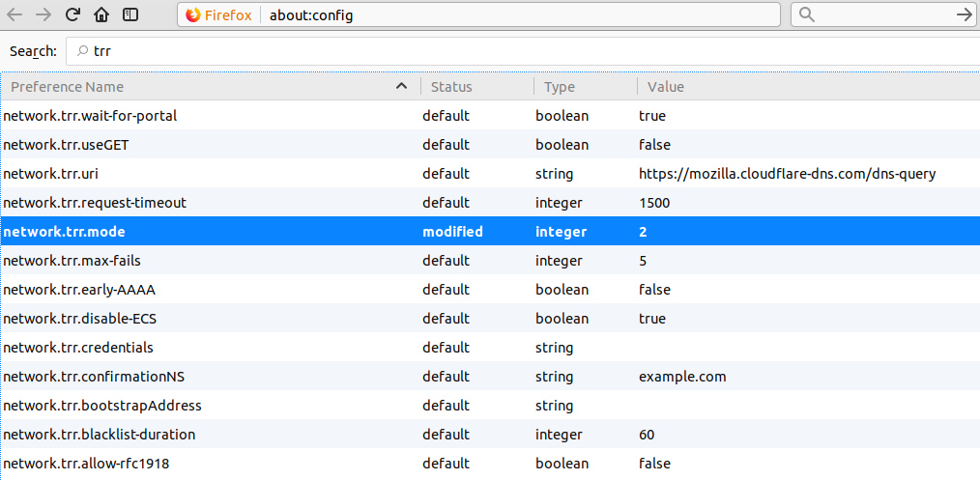
Task: Select network.trr.useGET preference
Action: 490,145
